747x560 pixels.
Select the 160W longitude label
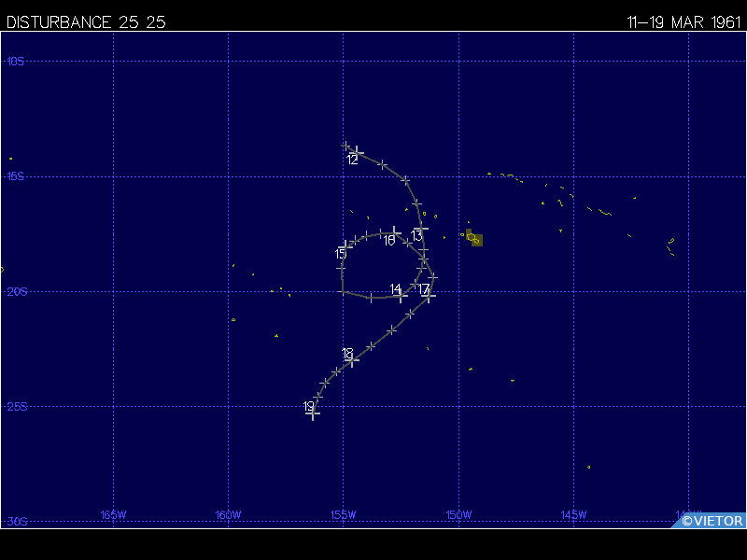228,515
